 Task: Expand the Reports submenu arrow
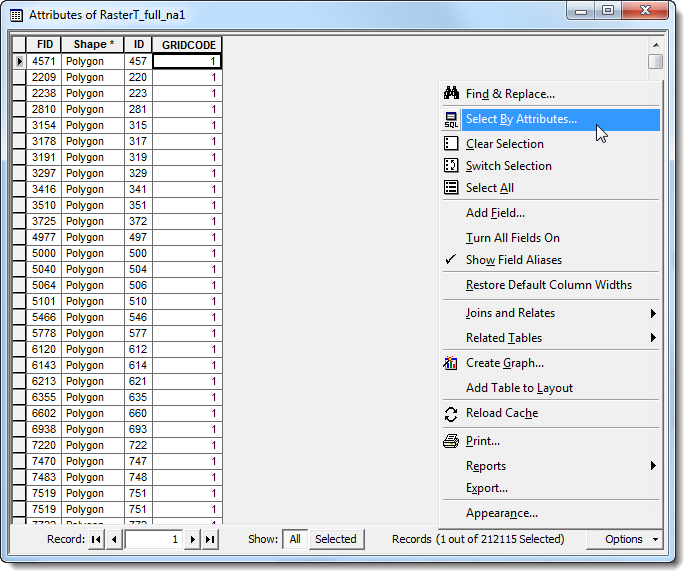653,466
